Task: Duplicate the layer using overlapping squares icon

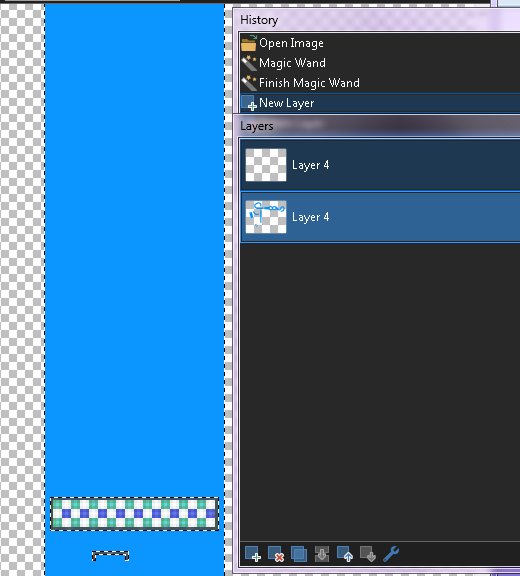Action: tap(299, 554)
